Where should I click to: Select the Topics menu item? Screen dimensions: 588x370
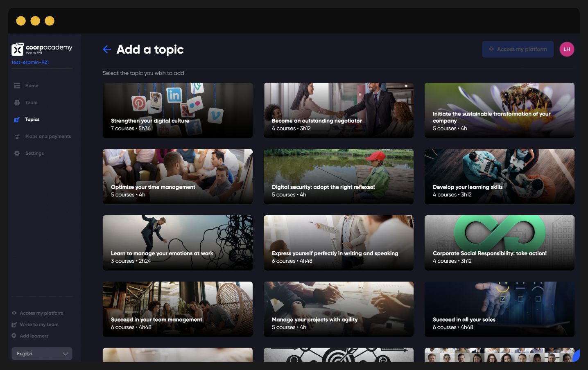tap(32, 120)
